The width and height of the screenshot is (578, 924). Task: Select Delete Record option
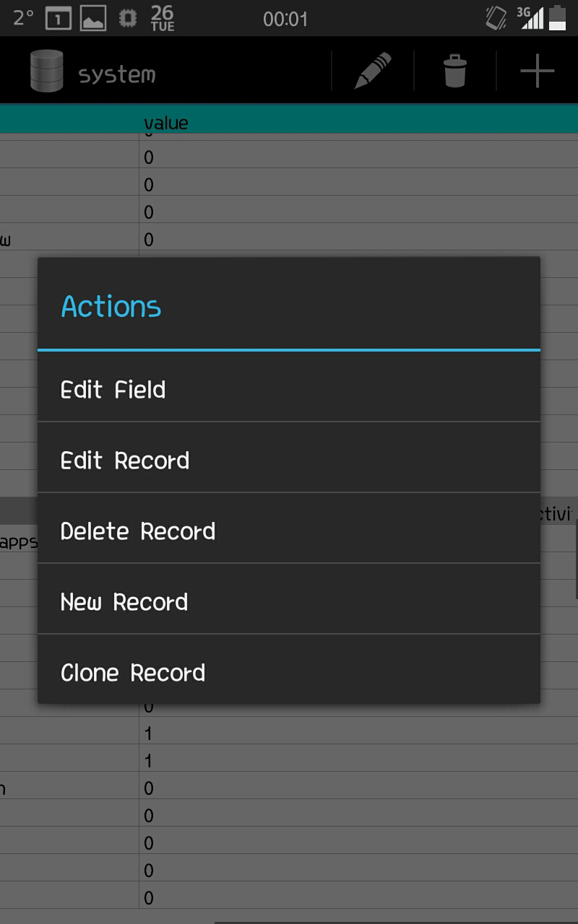(289, 531)
